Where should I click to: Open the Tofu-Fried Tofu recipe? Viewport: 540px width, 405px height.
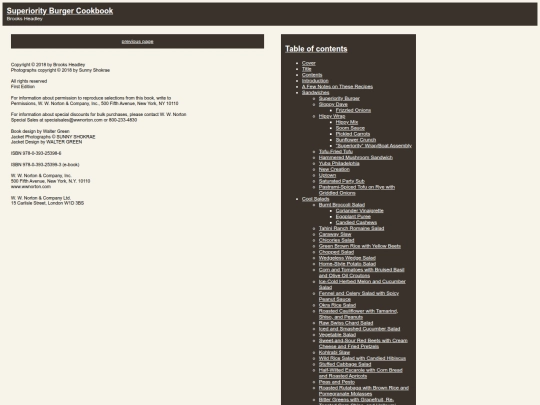tap(335, 152)
